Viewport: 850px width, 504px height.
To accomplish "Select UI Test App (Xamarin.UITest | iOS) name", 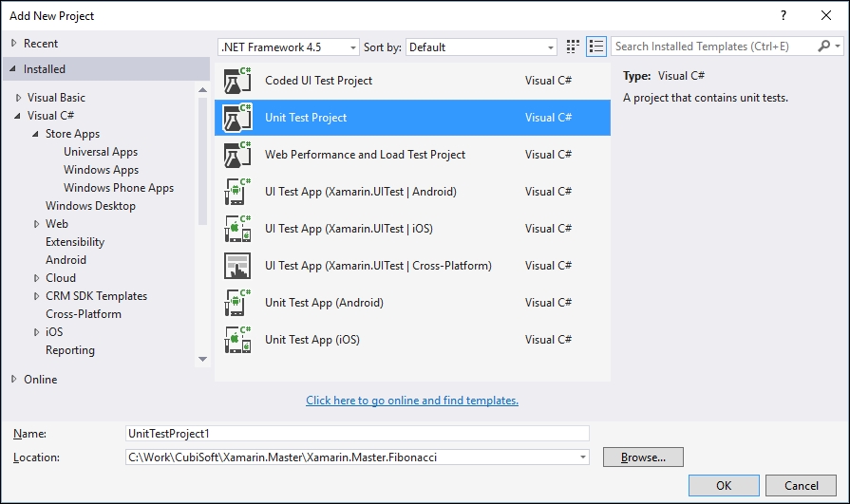I will 349,229.
